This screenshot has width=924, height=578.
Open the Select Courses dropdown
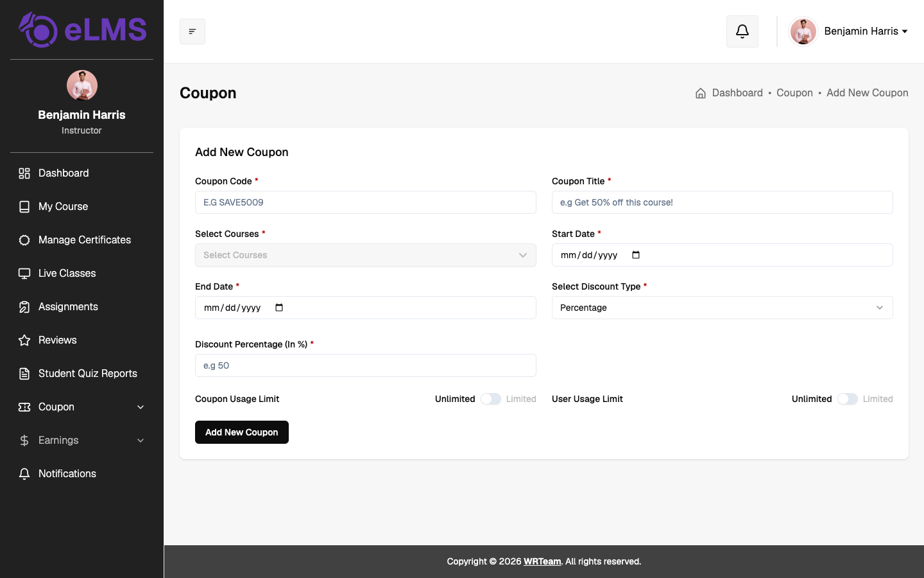[366, 255]
